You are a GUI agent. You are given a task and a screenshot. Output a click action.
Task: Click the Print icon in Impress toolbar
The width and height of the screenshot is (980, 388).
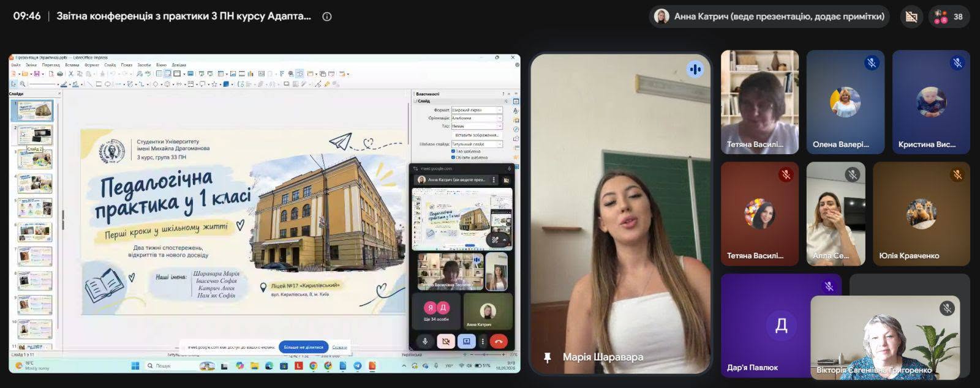pos(60,74)
